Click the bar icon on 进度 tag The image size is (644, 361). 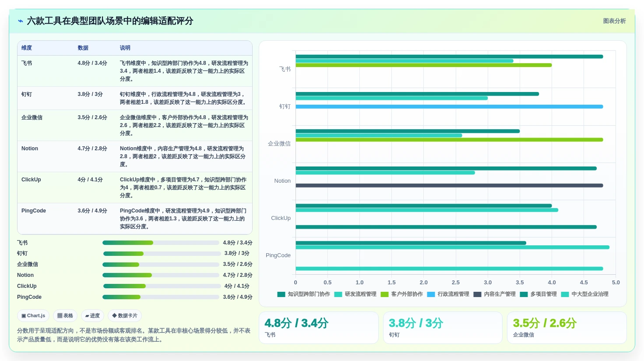88,316
